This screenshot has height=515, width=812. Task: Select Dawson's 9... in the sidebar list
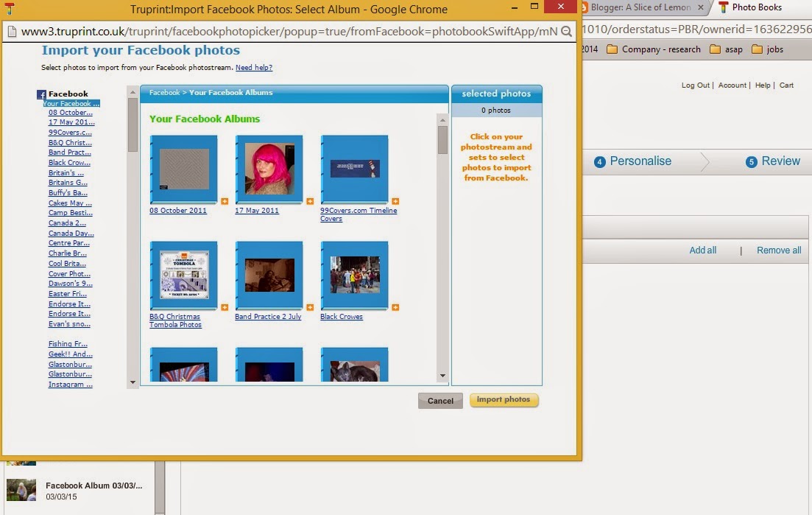[x=71, y=284]
